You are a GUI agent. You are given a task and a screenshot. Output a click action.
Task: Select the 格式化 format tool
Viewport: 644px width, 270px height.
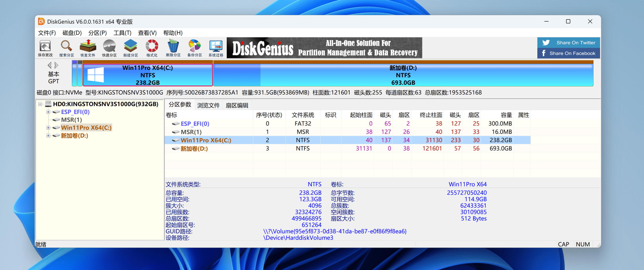[x=152, y=48]
